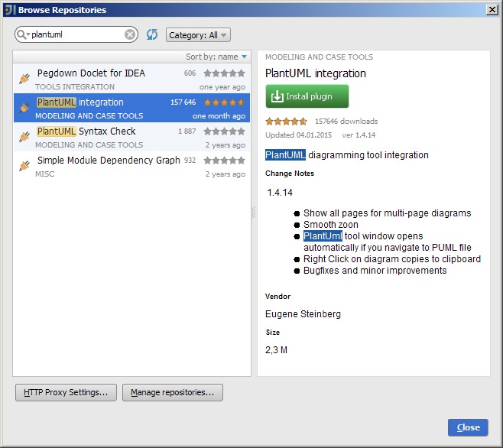This screenshot has height=448, width=503.
Task: Click star rating of PlantUML integration row
Action: point(225,102)
